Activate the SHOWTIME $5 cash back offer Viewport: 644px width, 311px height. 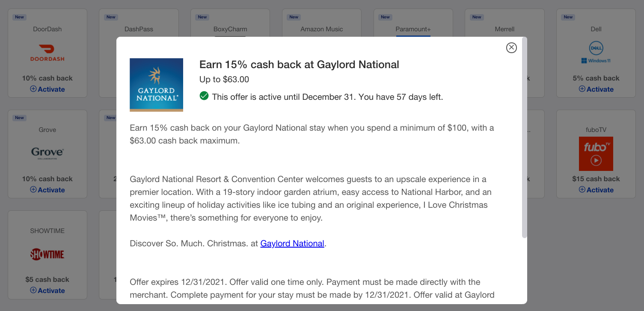click(47, 290)
